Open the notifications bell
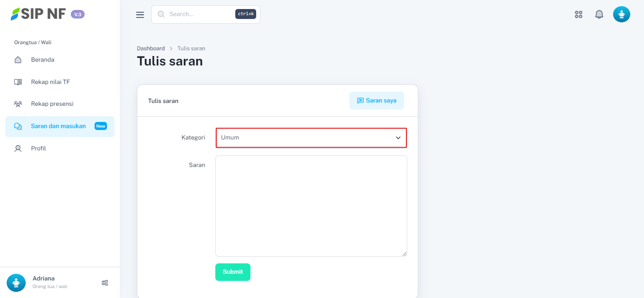Viewport: 644px width, 298px height. click(x=599, y=15)
